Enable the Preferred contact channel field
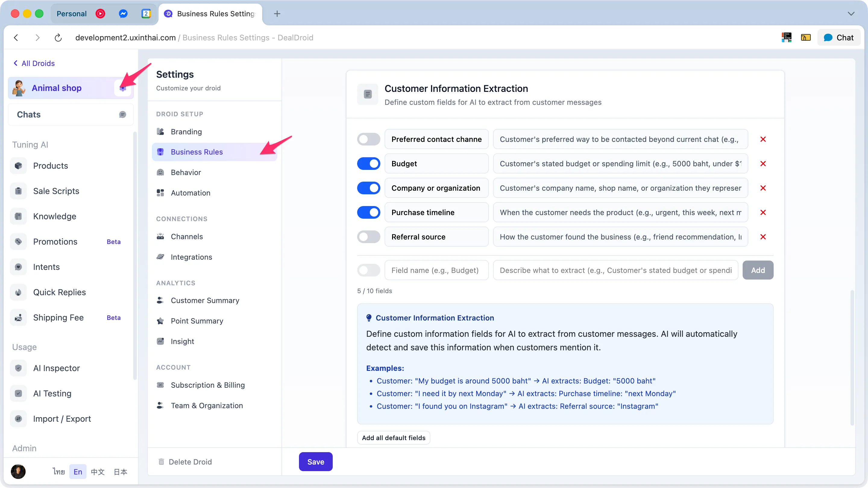The height and width of the screenshot is (488, 868). [369, 139]
